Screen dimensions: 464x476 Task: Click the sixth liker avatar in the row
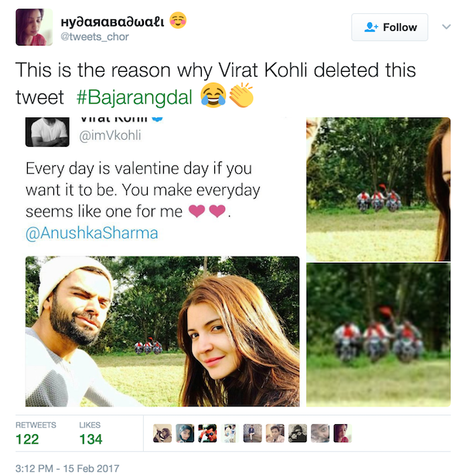275,433
